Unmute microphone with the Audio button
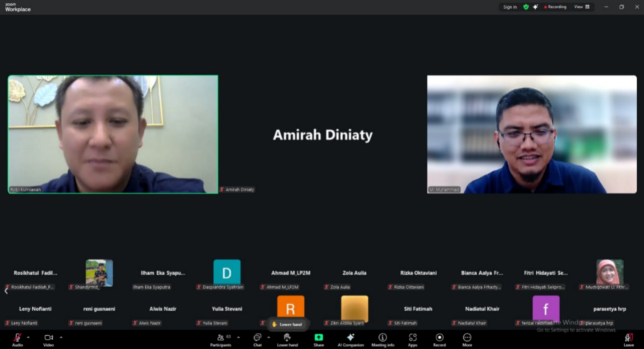Image resolution: width=644 pixels, height=349 pixels. pyautogui.click(x=17, y=339)
